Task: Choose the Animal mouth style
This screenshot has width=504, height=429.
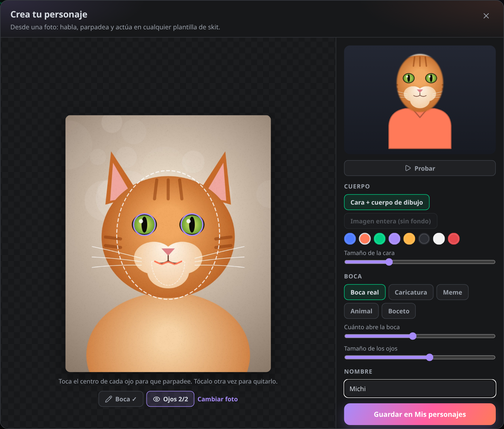Action: coord(361,311)
